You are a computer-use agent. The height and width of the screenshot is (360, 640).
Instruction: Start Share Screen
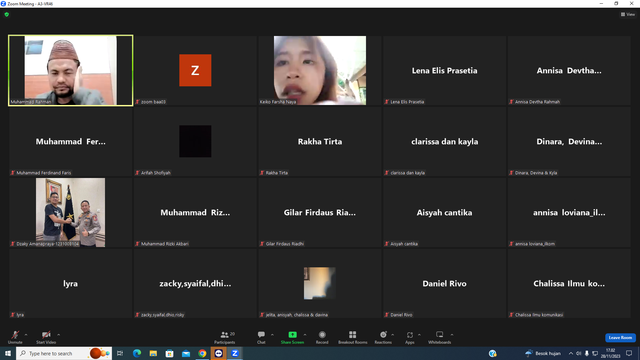coord(292,338)
